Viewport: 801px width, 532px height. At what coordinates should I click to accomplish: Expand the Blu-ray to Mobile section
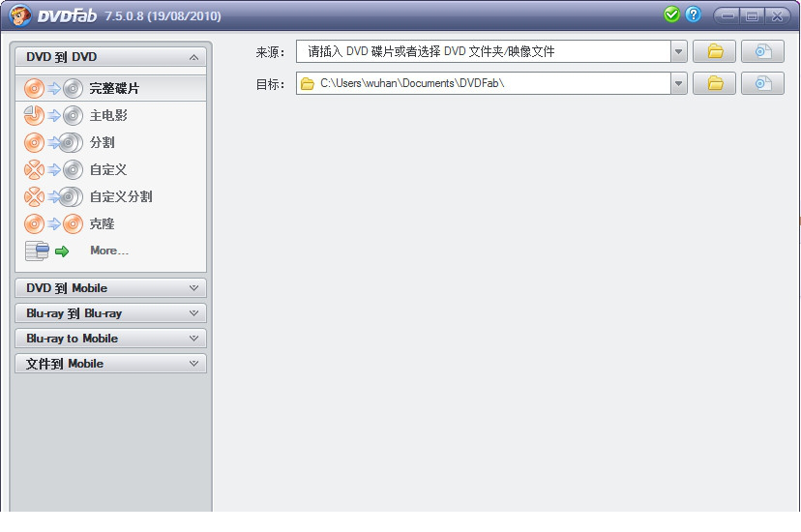click(193, 338)
